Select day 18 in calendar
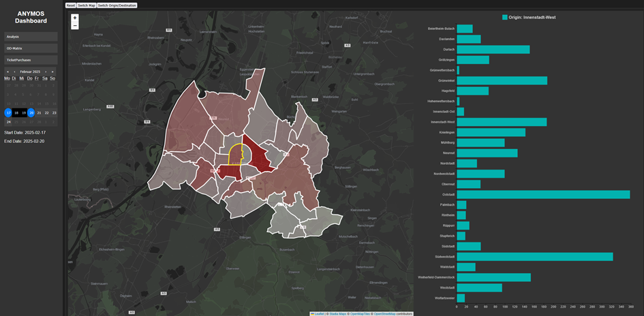The height and width of the screenshot is (316, 644). coord(16,112)
